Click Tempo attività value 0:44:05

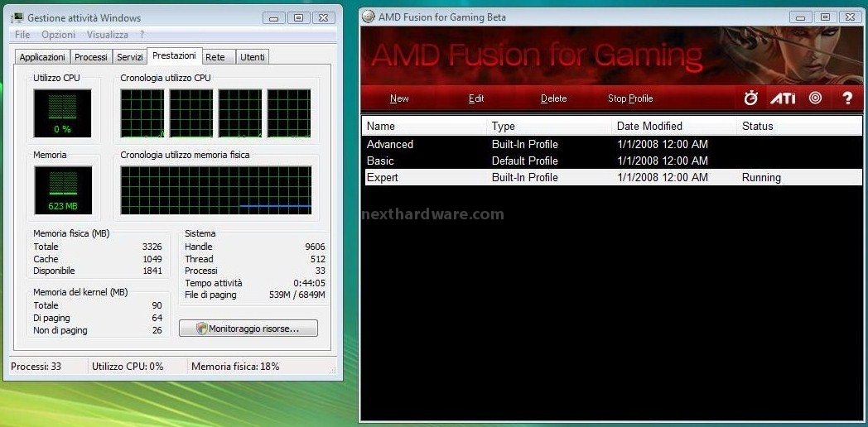(x=309, y=283)
